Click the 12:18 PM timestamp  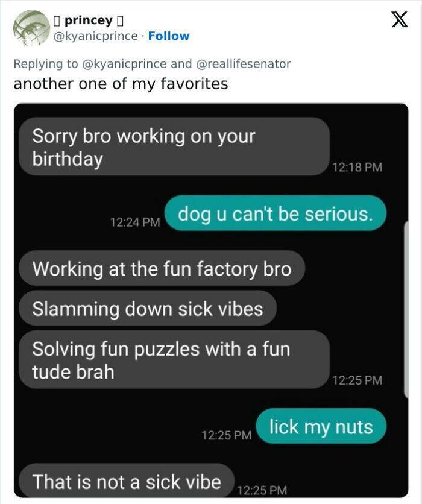point(357,167)
